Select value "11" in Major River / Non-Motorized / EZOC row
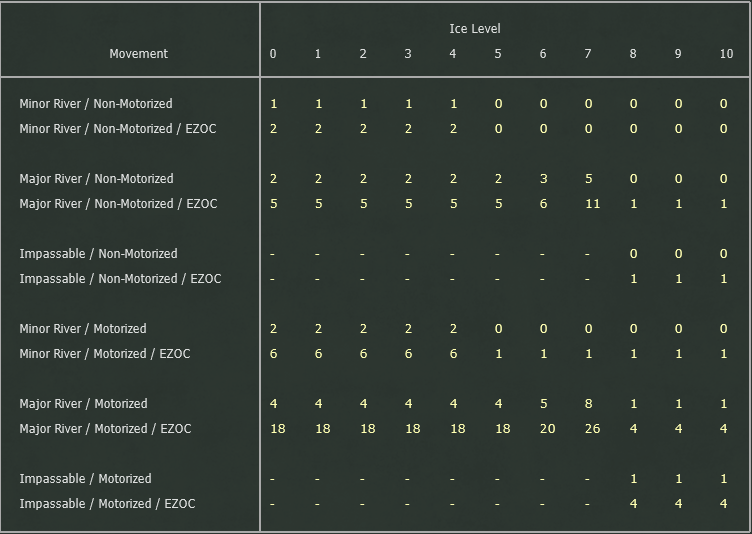Image resolution: width=752 pixels, height=534 pixels. pos(593,203)
